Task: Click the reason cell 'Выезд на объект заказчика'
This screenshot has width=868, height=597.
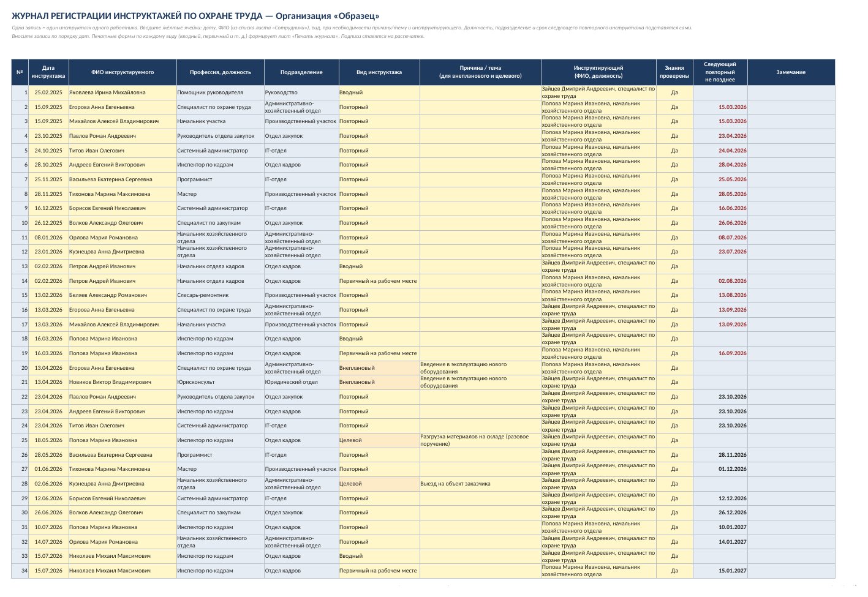Action: pos(480,484)
